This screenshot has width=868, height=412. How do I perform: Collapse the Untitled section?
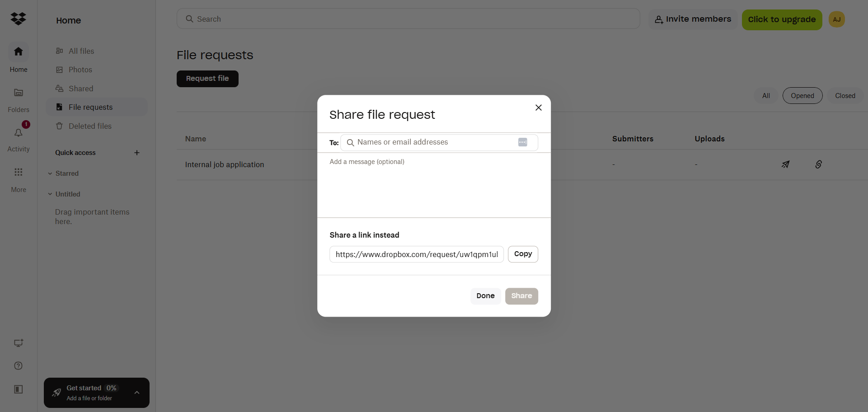click(x=50, y=194)
